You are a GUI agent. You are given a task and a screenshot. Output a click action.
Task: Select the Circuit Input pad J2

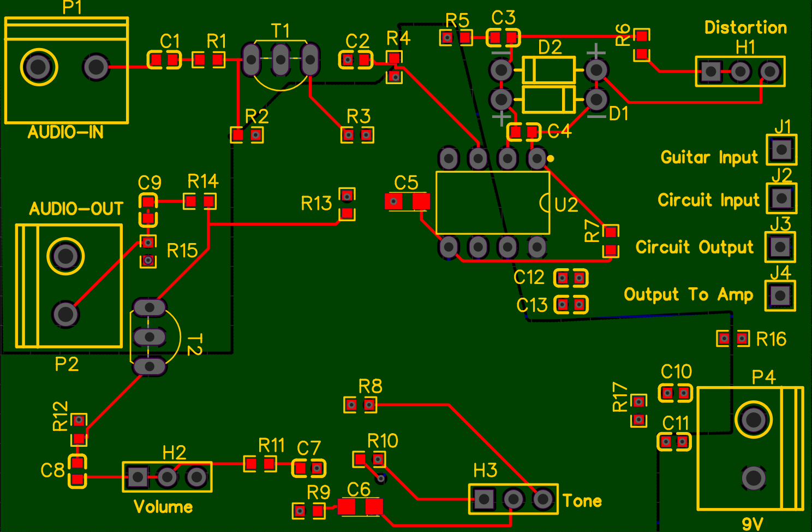click(781, 198)
